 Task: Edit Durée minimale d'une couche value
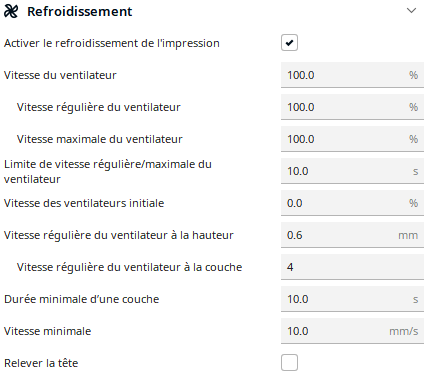click(x=352, y=299)
